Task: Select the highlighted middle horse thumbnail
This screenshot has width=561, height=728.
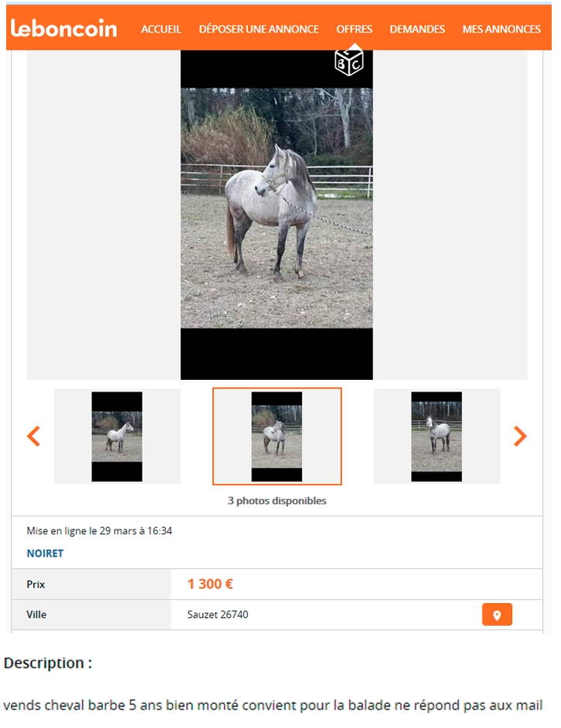Action: (x=277, y=436)
